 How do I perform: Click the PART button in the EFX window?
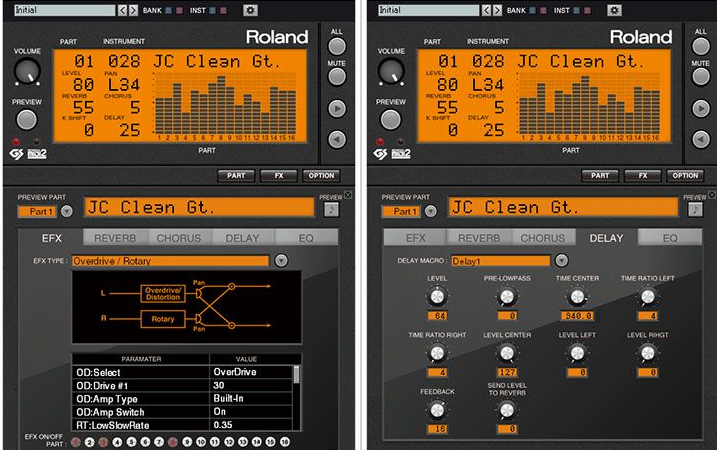click(236, 176)
